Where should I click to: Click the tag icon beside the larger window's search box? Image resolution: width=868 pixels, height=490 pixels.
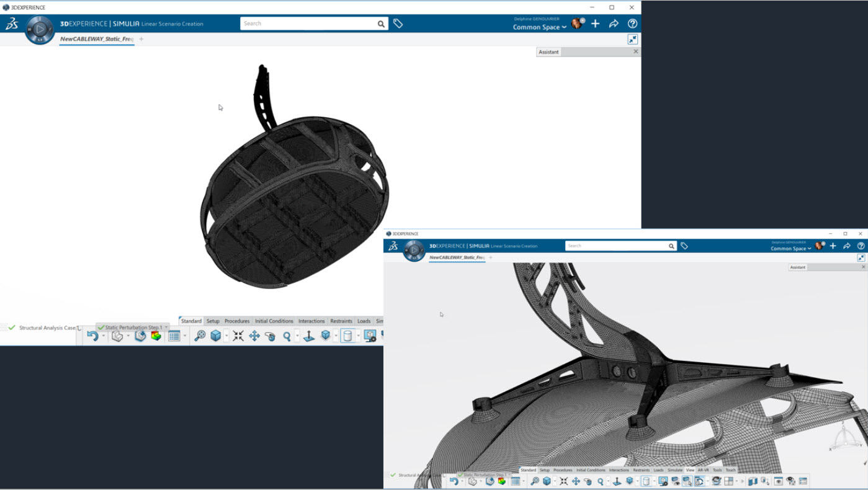[x=398, y=24]
